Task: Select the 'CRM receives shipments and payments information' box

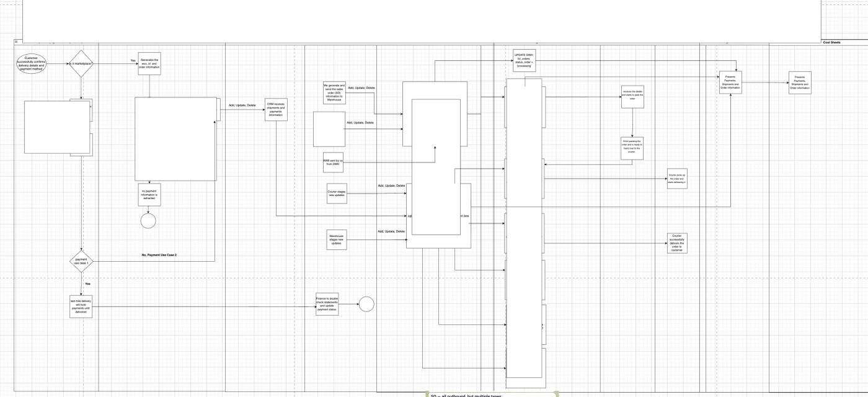Action: (276, 110)
